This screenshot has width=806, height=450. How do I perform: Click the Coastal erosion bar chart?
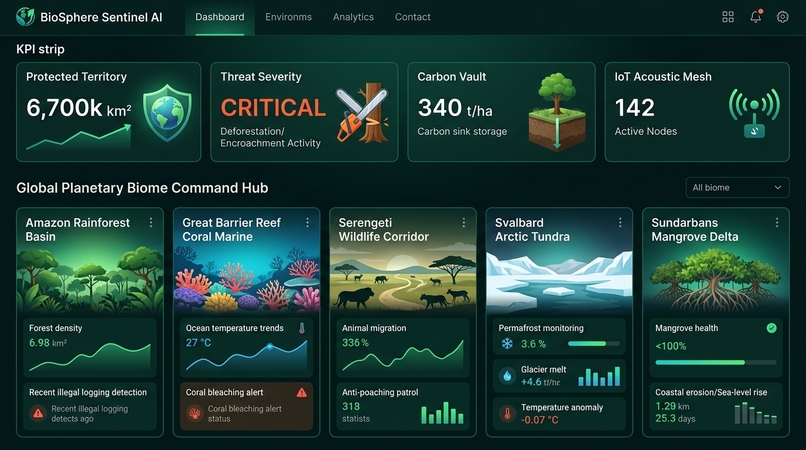tap(756, 413)
